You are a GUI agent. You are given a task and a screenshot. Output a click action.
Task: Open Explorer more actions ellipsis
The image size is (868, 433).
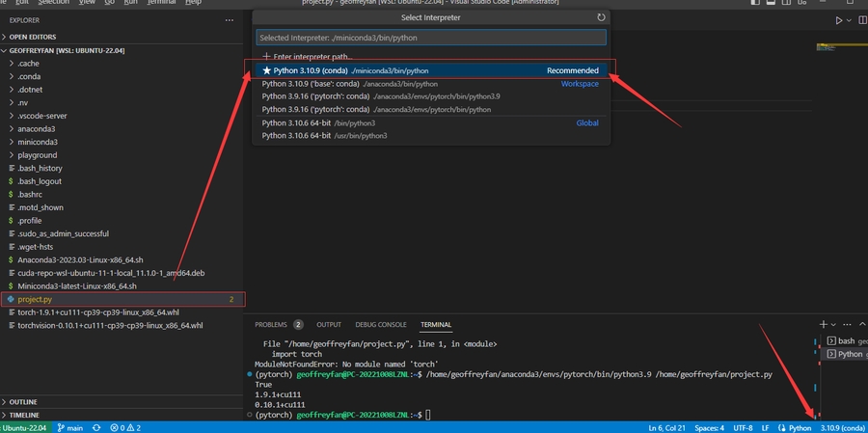click(229, 19)
